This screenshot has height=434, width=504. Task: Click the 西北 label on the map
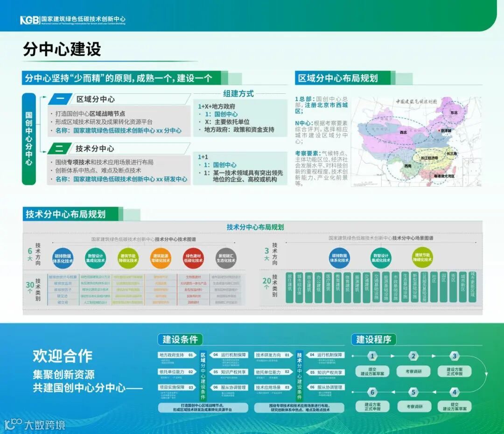[x=403, y=132]
